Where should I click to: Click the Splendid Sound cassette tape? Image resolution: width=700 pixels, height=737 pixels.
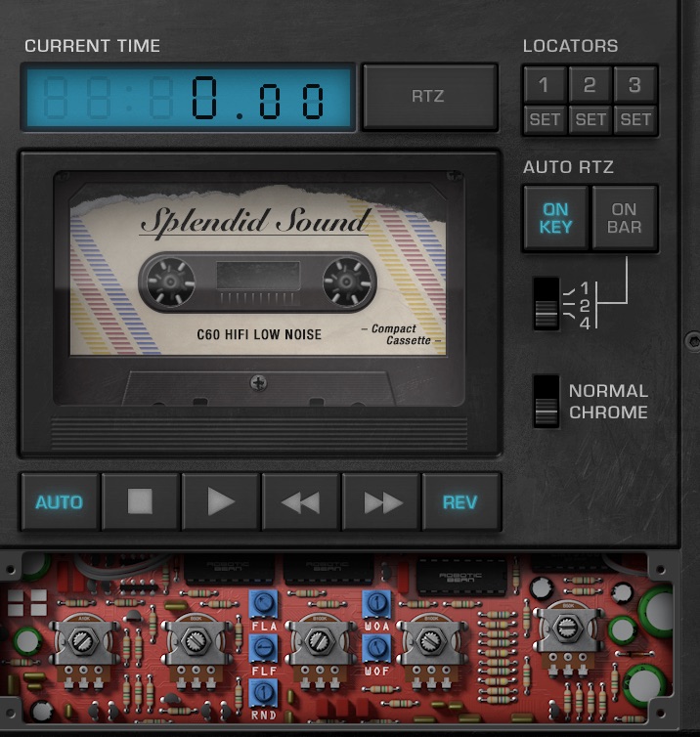point(258,287)
